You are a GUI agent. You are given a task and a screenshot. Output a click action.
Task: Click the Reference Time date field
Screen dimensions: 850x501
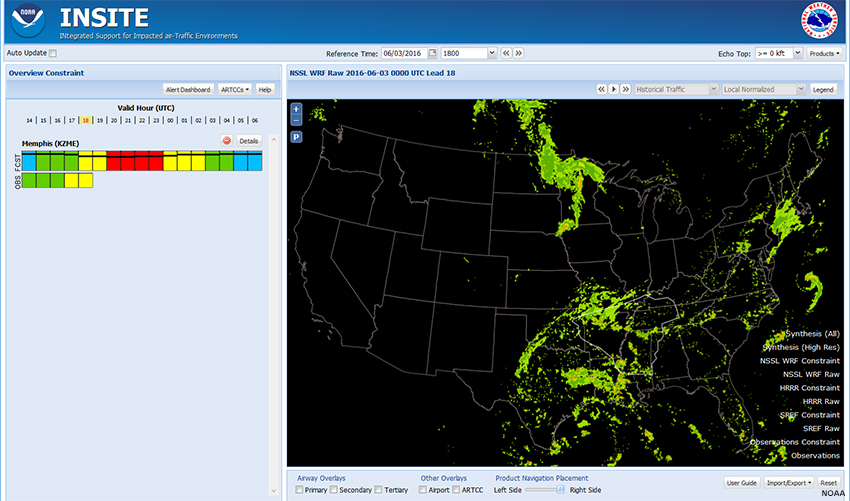point(404,53)
